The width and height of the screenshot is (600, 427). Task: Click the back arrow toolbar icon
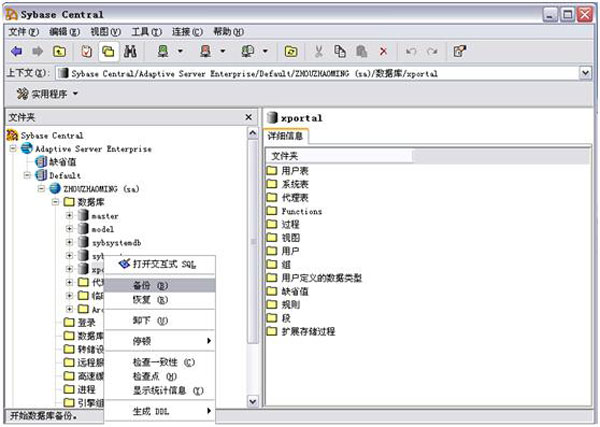tap(16, 51)
